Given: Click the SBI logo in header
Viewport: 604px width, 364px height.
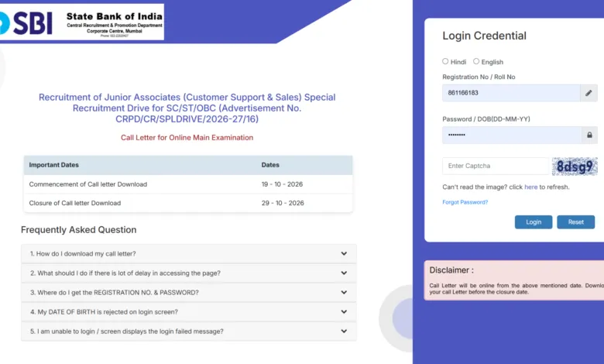Looking at the screenshot, I should (26, 23).
